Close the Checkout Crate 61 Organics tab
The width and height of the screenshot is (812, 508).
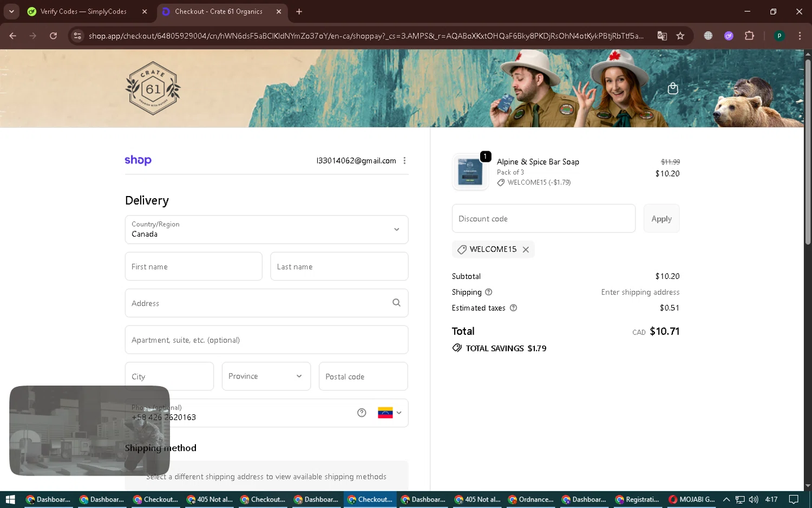279,11
